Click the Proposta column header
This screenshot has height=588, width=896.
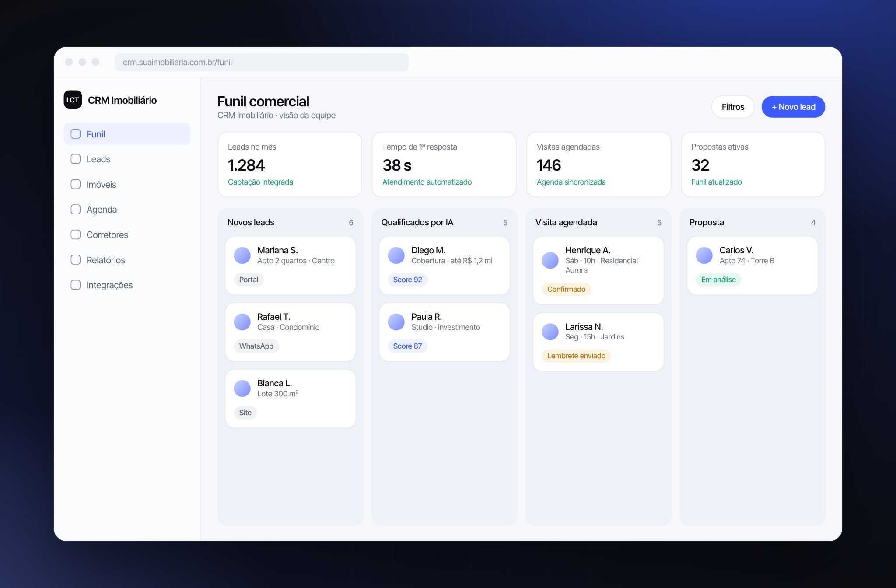point(707,222)
